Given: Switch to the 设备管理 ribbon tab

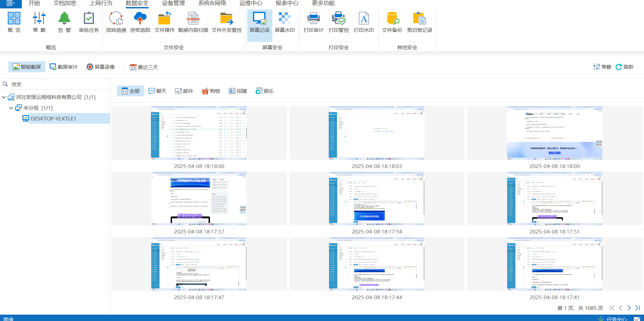Looking at the screenshot, I should (x=173, y=3).
